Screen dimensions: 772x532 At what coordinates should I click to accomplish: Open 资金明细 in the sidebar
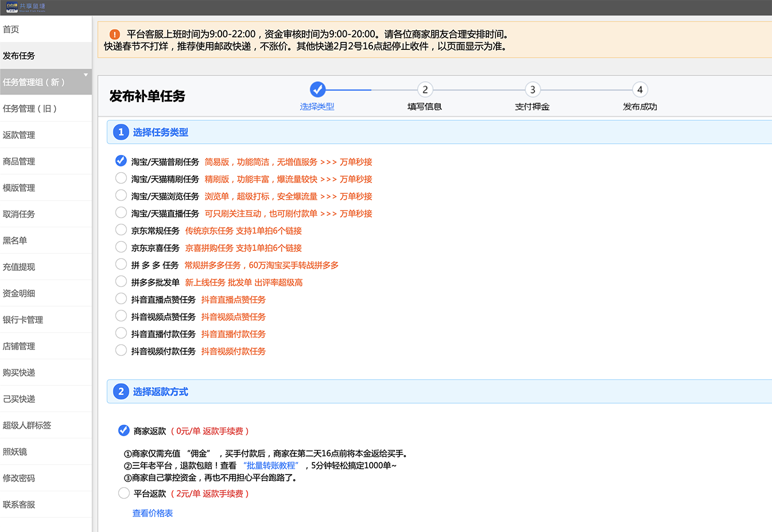[46, 293]
